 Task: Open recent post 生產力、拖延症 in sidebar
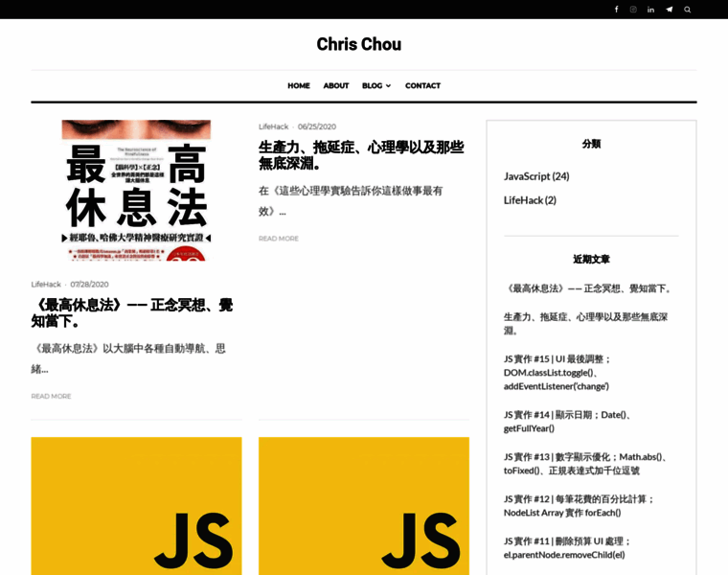point(586,324)
